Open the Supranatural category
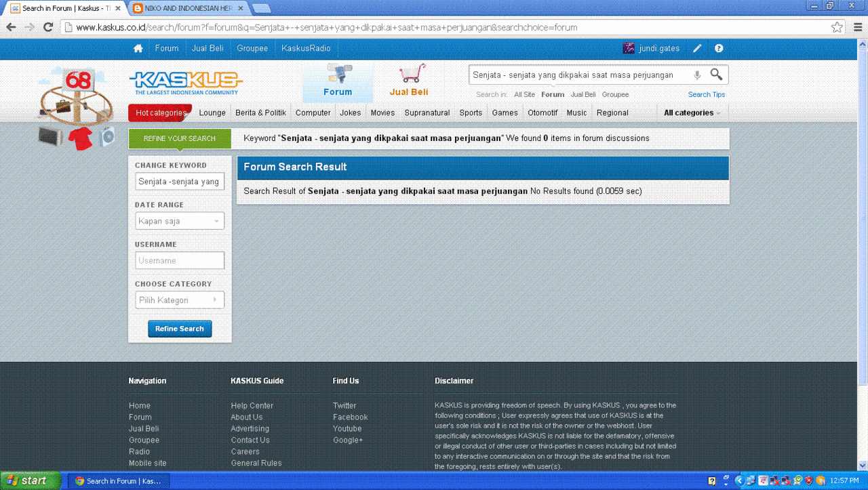 pyautogui.click(x=427, y=113)
